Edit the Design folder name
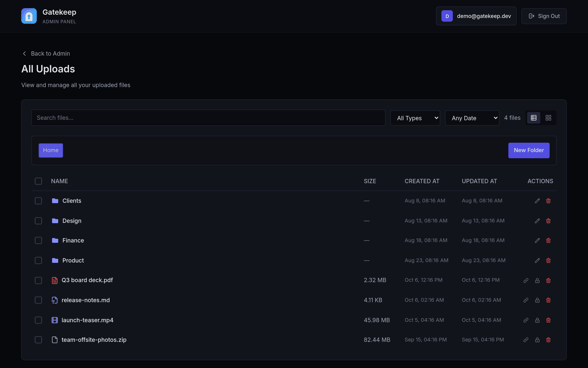The image size is (588, 368). coord(537,221)
